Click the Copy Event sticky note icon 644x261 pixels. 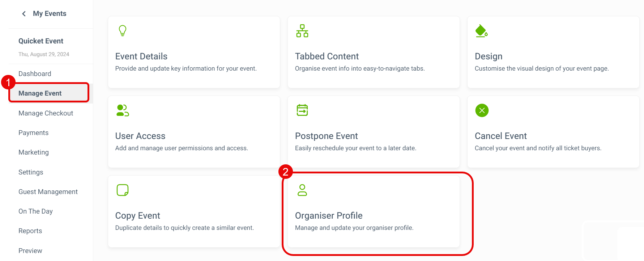pyautogui.click(x=123, y=190)
